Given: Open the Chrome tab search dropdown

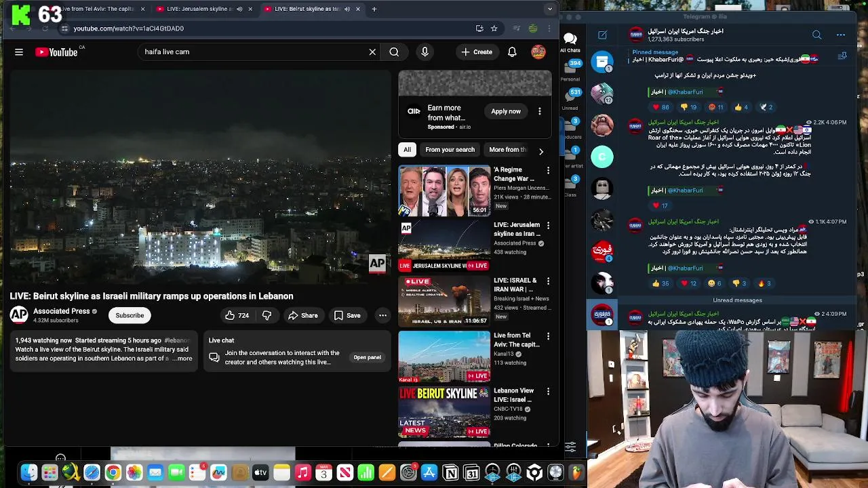Looking at the screenshot, I should tap(550, 9).
